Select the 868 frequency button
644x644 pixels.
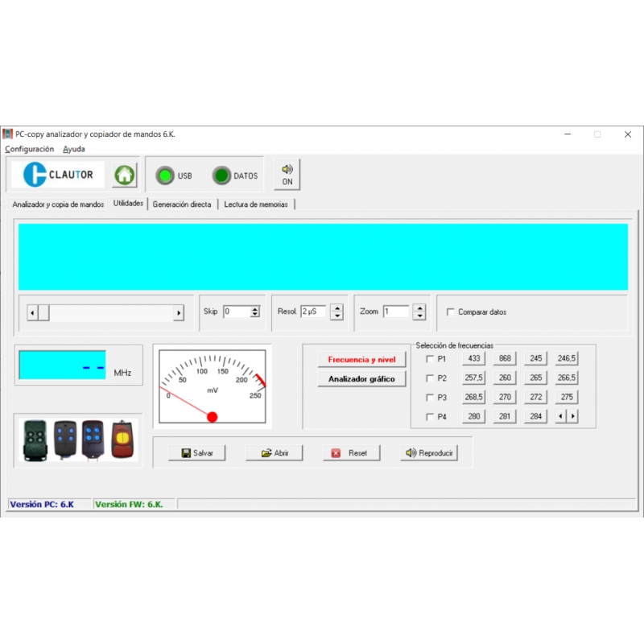click(505, 358)
